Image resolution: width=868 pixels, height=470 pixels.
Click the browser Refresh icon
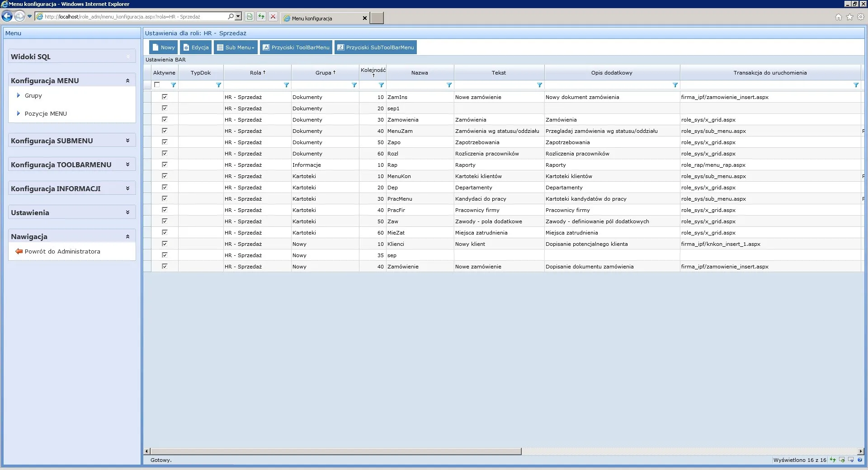click(261, 17)
